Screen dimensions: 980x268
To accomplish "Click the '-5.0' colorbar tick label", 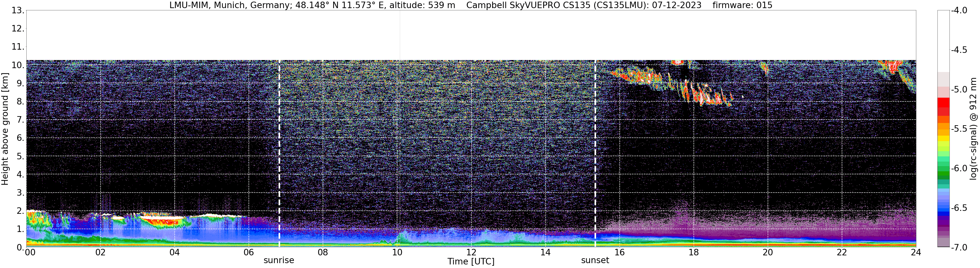I will (959, 89).
